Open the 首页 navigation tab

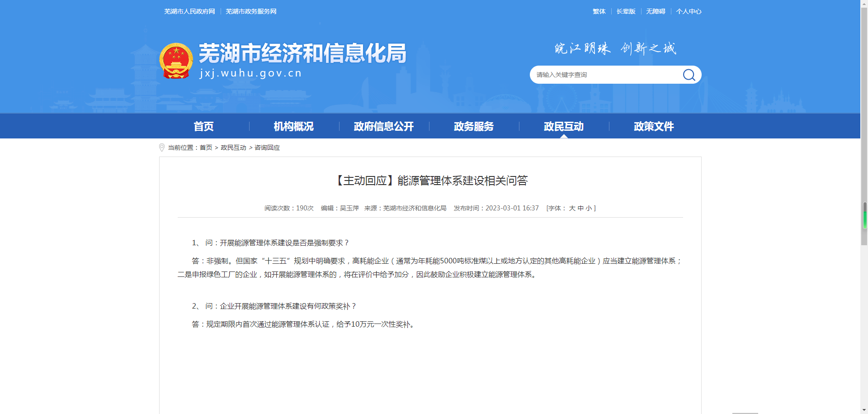pos(203,126)
